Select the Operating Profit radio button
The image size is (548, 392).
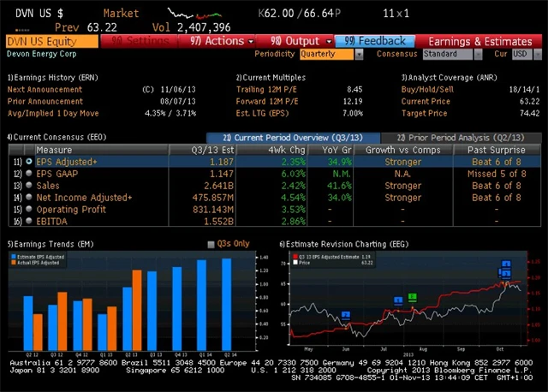click(x=29, y=209)
